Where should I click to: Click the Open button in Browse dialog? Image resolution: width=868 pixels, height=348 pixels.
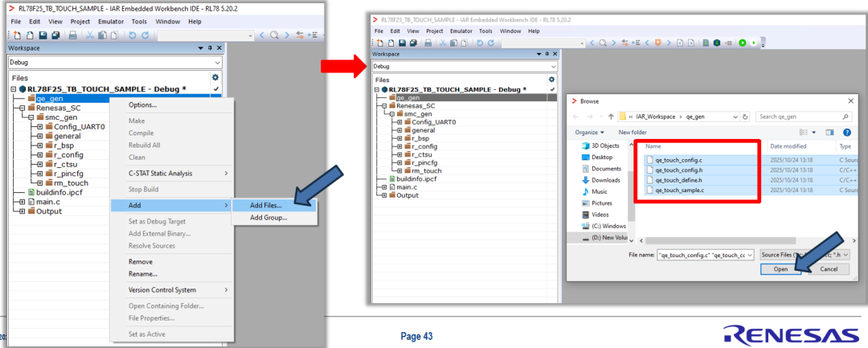click(780, 269)
